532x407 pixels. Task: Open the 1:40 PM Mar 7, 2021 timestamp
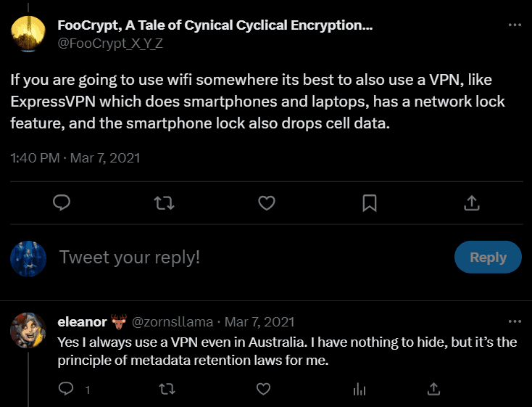[75, 157]
